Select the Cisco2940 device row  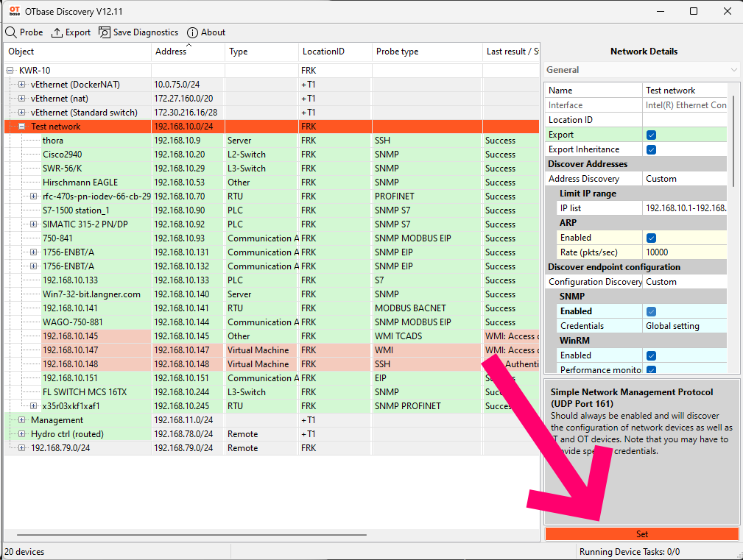click(272, 155)
